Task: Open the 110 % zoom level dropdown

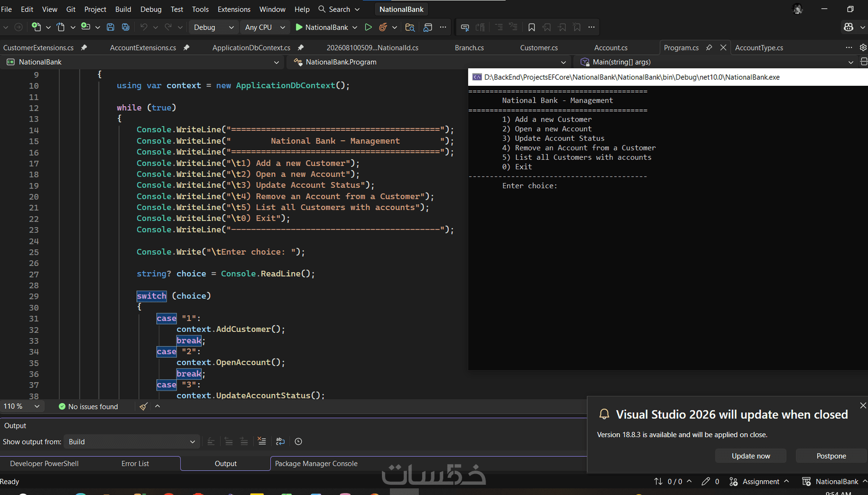Action: click(21, 406)
